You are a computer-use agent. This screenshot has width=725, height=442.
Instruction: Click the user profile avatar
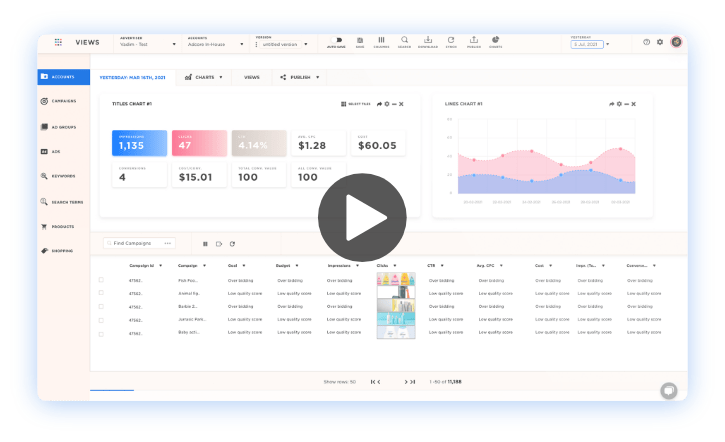(x=676, y=42)
